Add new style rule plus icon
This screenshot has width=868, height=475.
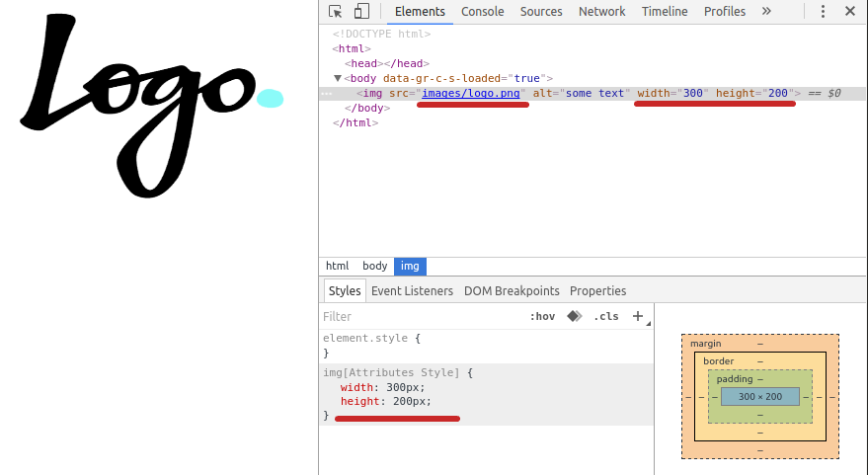click(x=638, y=316)
